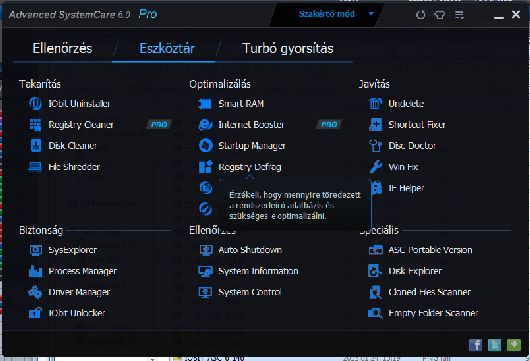Launch Smart RAM icon
This screenshot has width=530, height=361.
point(205,104)
